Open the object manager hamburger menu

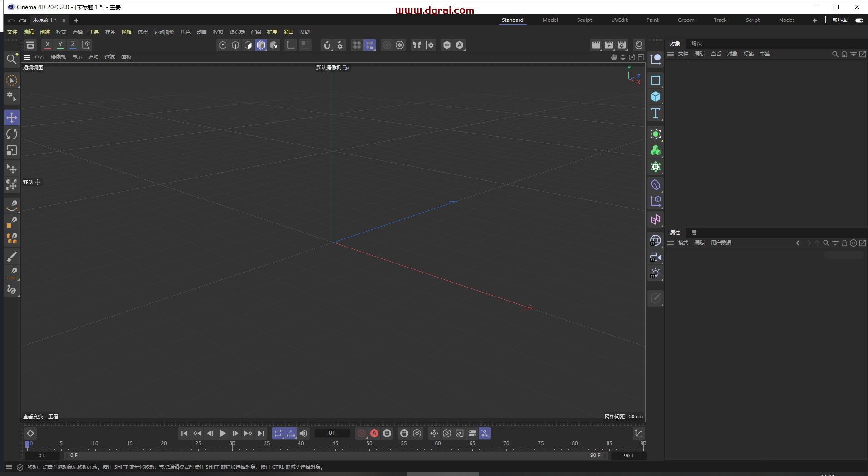(x=671, y=54)
